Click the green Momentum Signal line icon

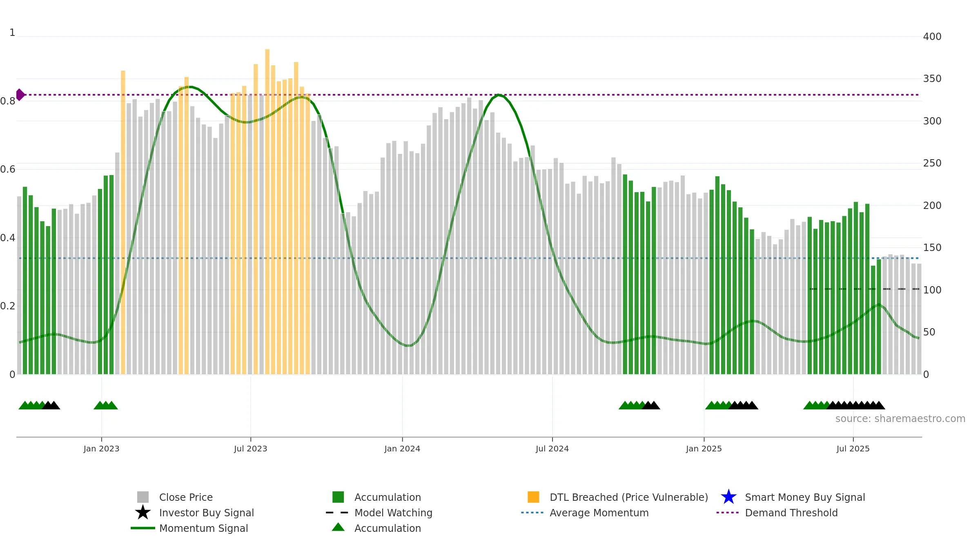tap(143, 528)
